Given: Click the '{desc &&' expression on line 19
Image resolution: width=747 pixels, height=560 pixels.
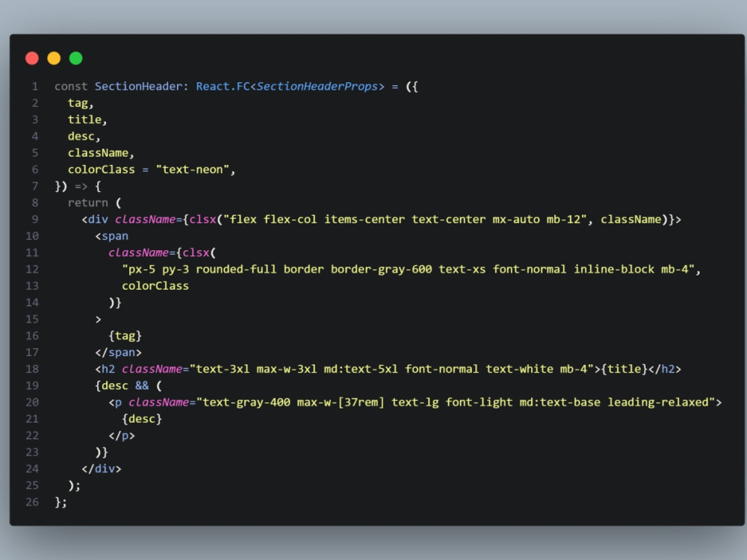Looking at the screenshot, I should 122,386.
